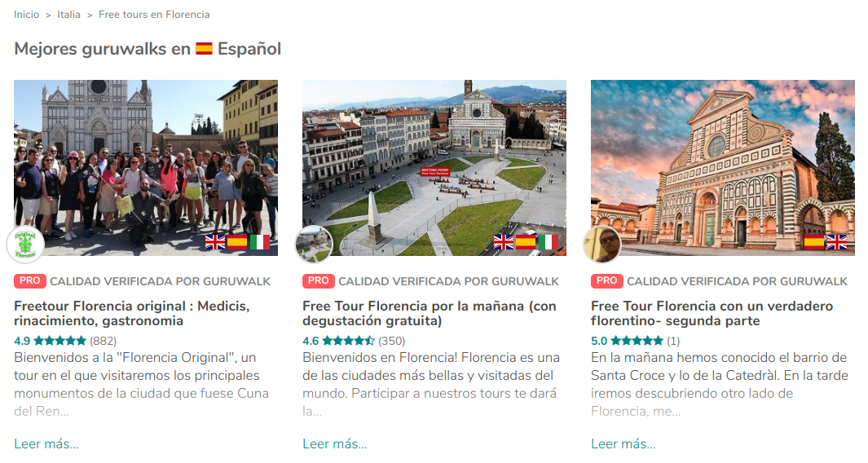Click the PRO badge on the third tour card
This screenshot has width=868, height=463.
606,280
